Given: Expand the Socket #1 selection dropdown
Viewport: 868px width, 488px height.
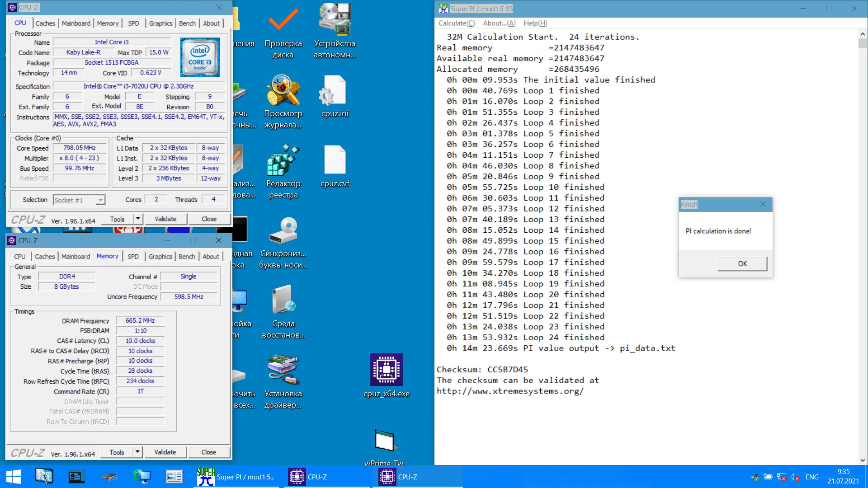Looking at the screenshot, I should point(100,200).
